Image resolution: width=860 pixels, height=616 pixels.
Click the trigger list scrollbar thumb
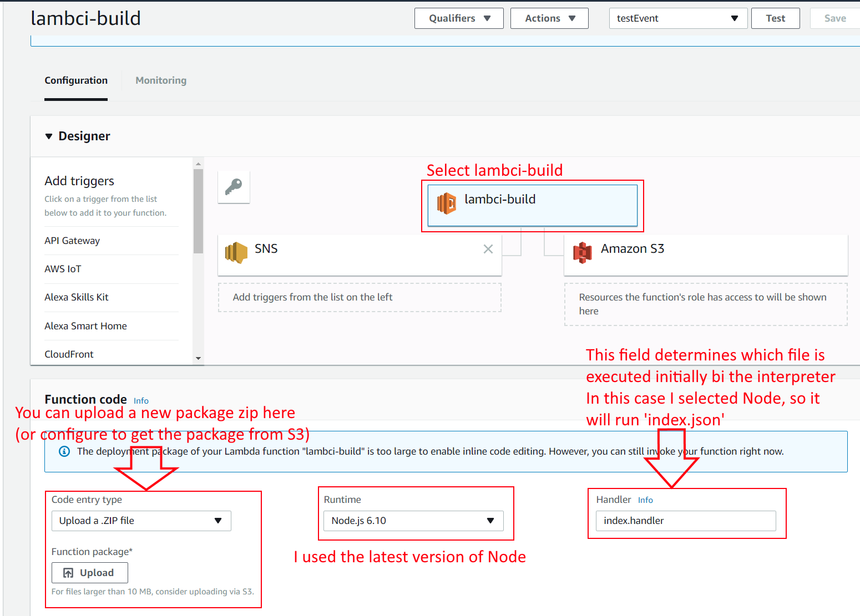(x=198, y=211)
